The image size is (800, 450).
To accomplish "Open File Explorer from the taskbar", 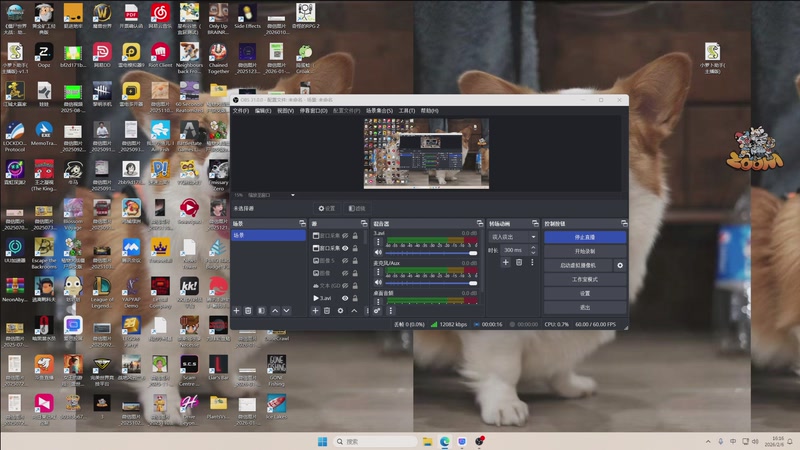I will (428, 441).
